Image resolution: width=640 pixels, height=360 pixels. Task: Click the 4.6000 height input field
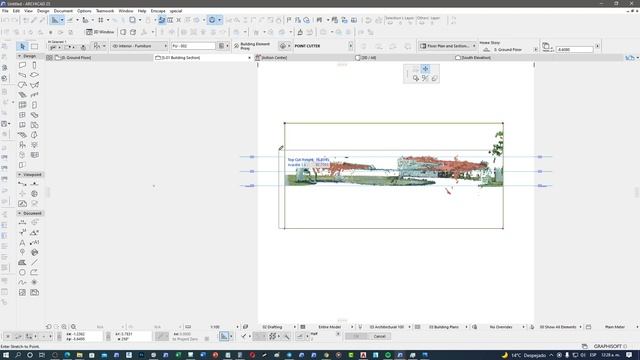(575, 49)
